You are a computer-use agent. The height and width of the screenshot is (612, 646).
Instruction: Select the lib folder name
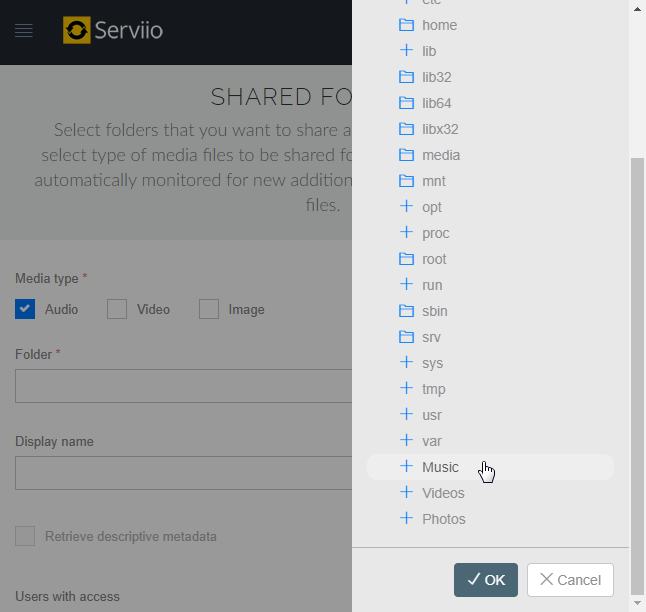pyautogui.click(x=429, y=51)
